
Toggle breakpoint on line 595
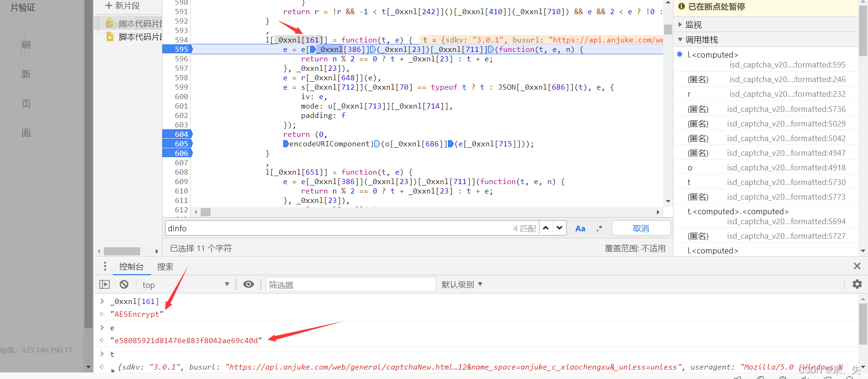click(177, 49)
